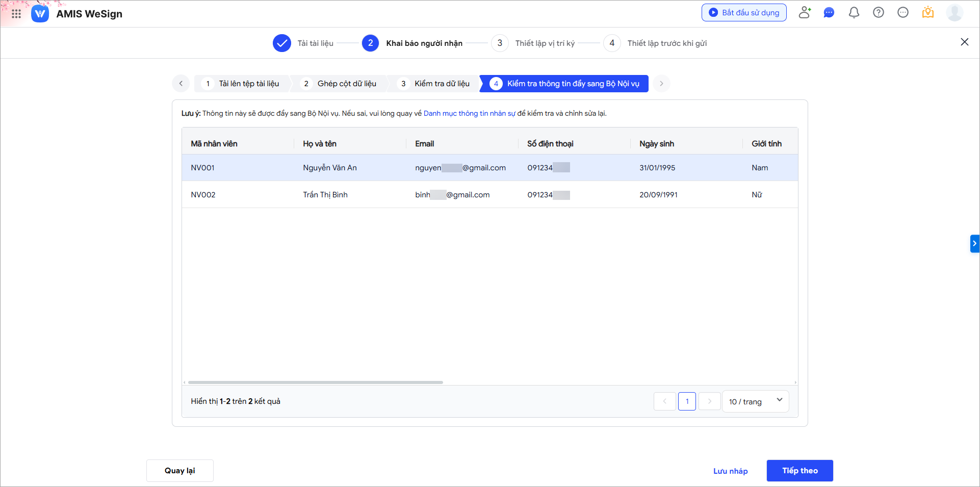This screenshot has height=487, width=980.
Task: Click the Tiếp theo button
Action: pos(800,471)
